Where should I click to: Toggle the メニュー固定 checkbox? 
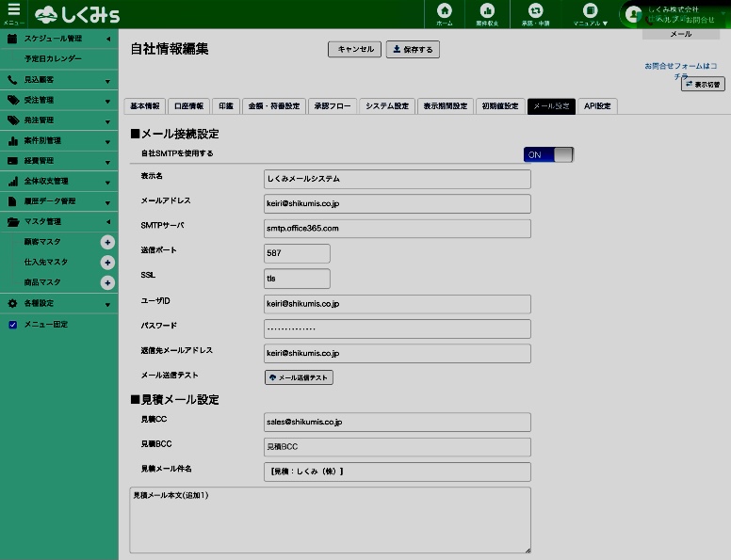point(12,325)
